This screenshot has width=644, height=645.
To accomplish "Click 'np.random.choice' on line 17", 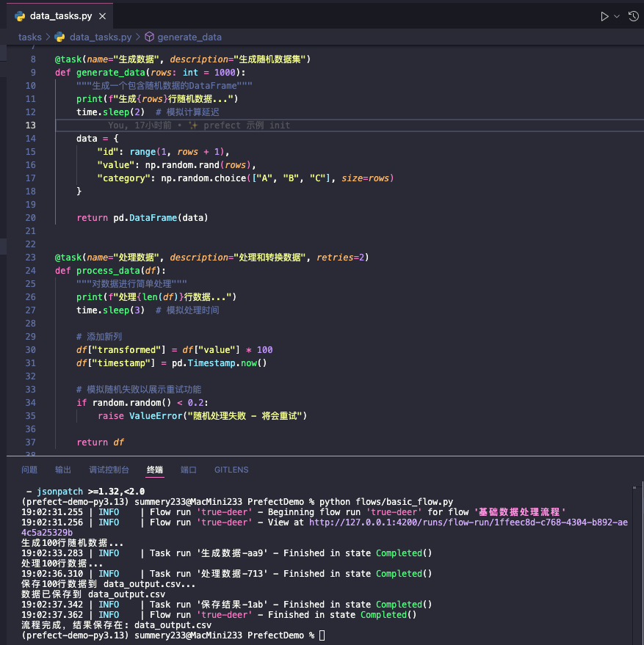I will [203, 178].
